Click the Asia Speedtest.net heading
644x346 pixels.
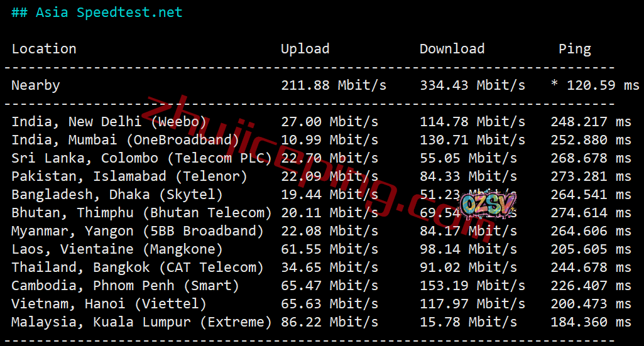coord(97,13)
